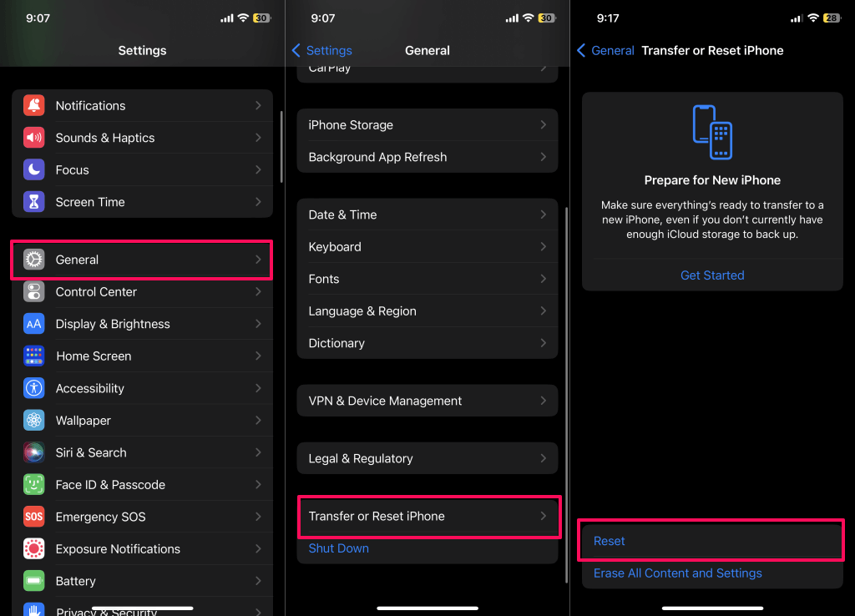
Task: Tap the Get Started link
Action: point(712,275)
